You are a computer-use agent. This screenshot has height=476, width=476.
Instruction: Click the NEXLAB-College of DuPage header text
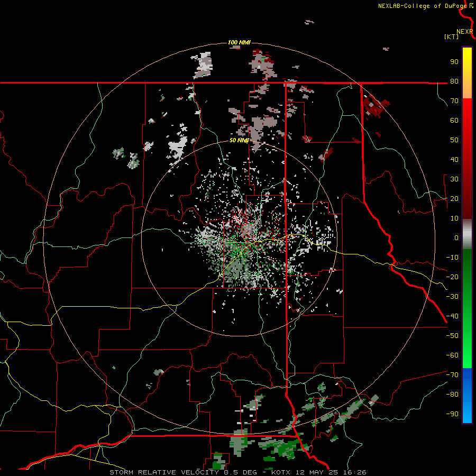click(x=423, y=6)
